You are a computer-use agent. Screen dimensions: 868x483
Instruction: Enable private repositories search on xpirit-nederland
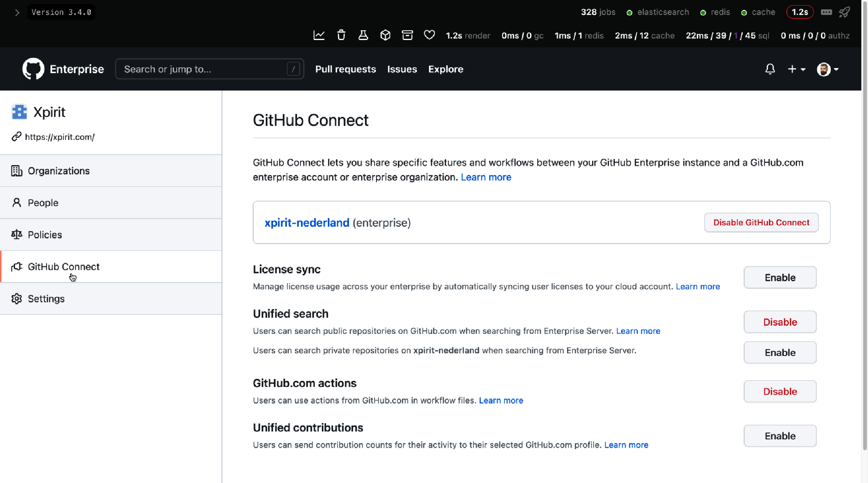(780, 352)
